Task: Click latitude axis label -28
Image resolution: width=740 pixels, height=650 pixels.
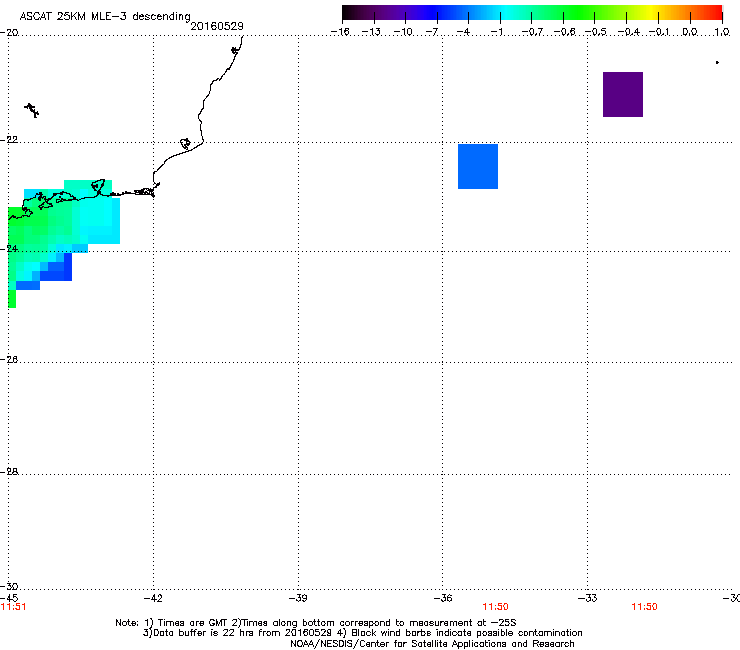Action: [x=9, y=472]
